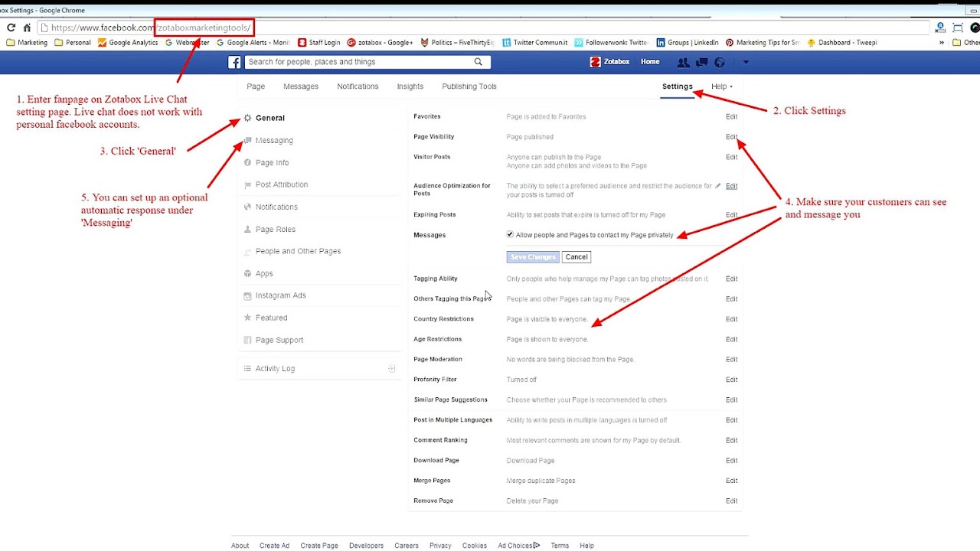Edit the Visitor Posts setting

click(731, 157)
